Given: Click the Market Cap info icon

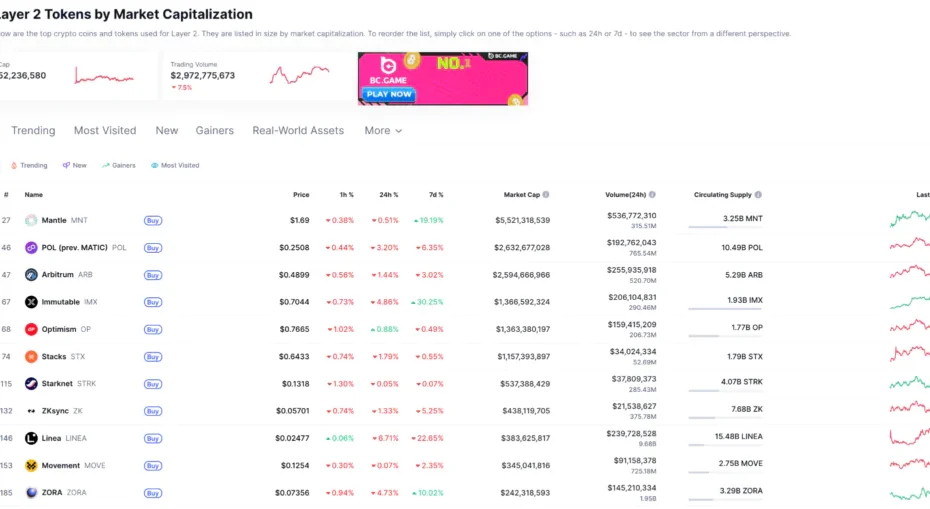Looking at the screenshot, I should [546, 195].
